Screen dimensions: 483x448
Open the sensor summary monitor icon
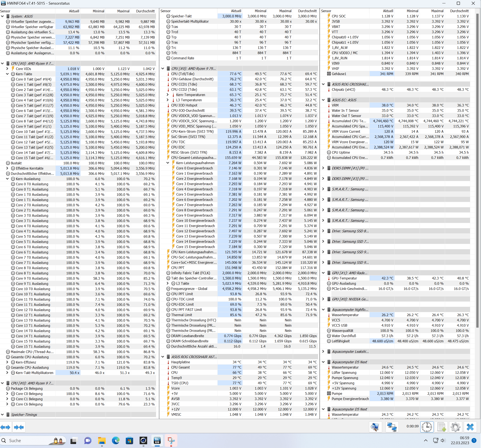[375, 427]
